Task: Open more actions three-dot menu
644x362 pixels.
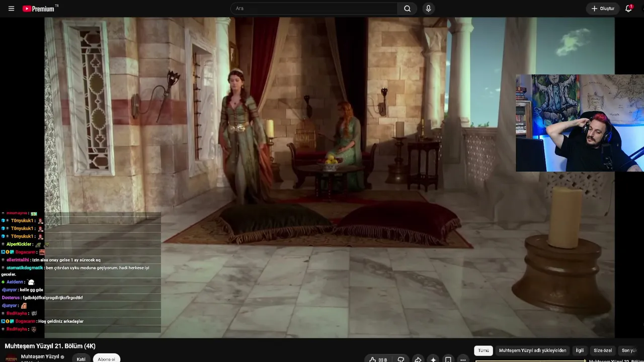Action: [463, 359]
